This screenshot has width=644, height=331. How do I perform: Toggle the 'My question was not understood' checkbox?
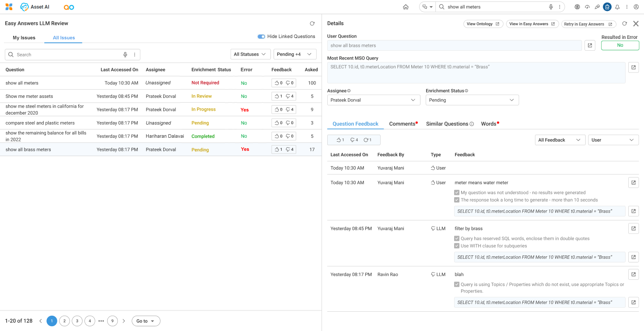click(x=457, y=193)
